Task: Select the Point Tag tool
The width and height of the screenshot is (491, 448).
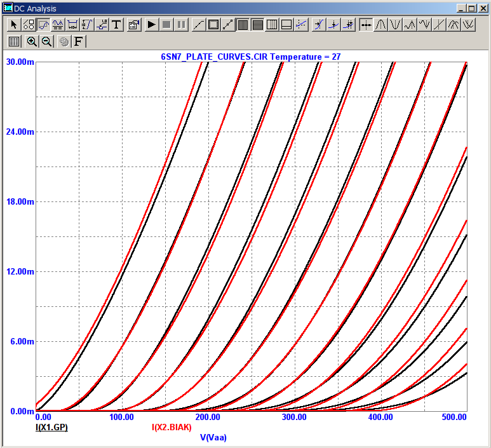Action: tap(102, 24)
